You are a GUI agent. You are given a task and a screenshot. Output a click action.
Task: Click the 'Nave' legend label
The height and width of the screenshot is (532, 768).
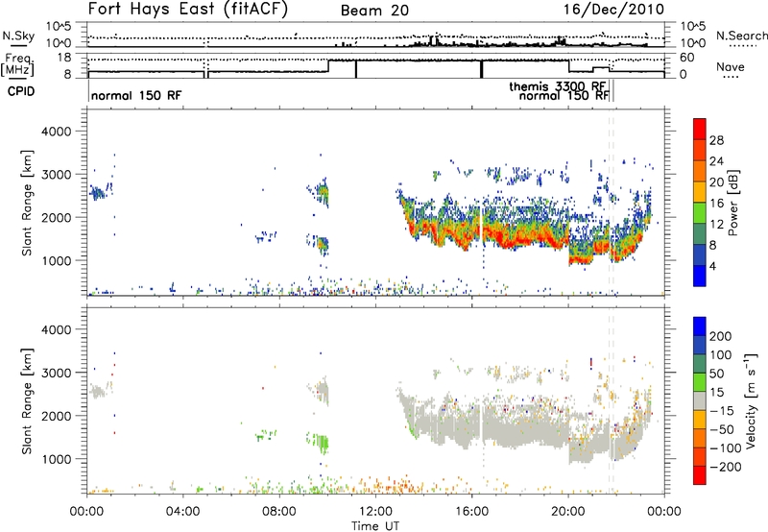point(731,66)
